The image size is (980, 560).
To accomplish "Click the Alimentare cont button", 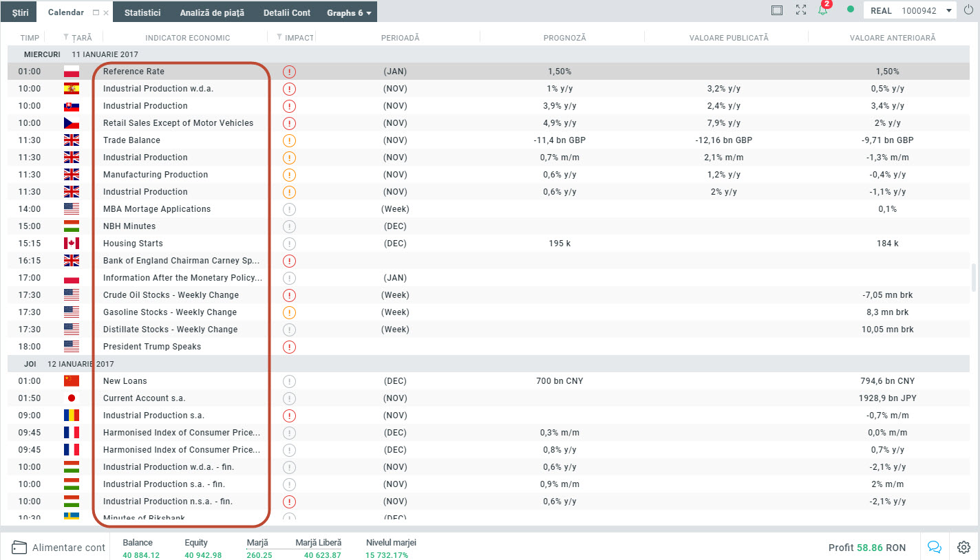I will coord(59,548).
